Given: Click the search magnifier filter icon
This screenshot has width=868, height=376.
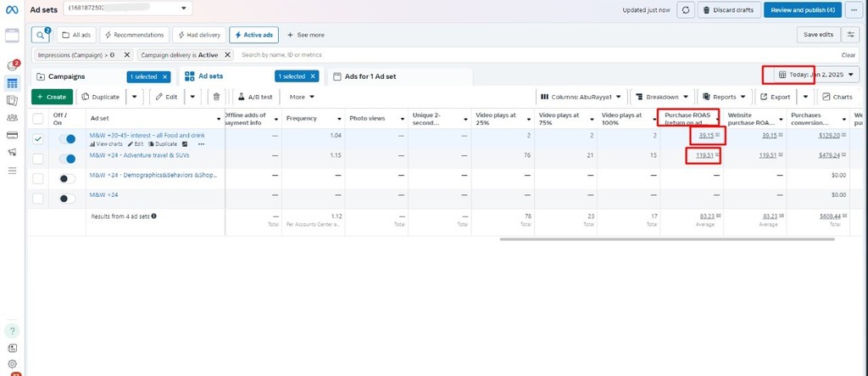Looking at the screenshot, I should tap(40, 35).
